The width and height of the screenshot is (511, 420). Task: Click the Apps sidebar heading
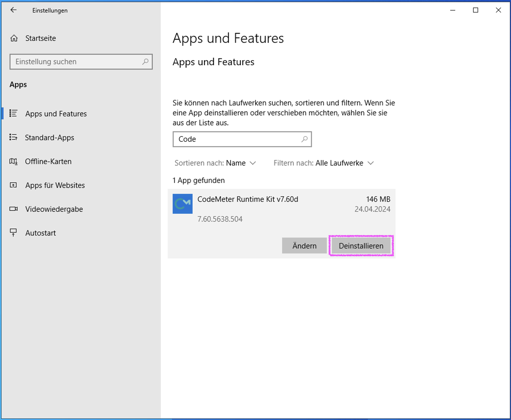pyautogui.click(x=18, y=84)
